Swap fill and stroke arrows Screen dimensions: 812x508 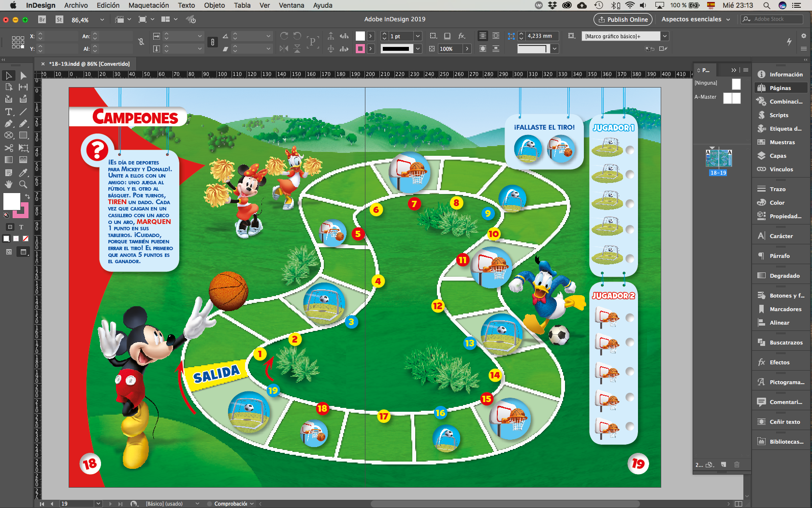click(28, 196)
